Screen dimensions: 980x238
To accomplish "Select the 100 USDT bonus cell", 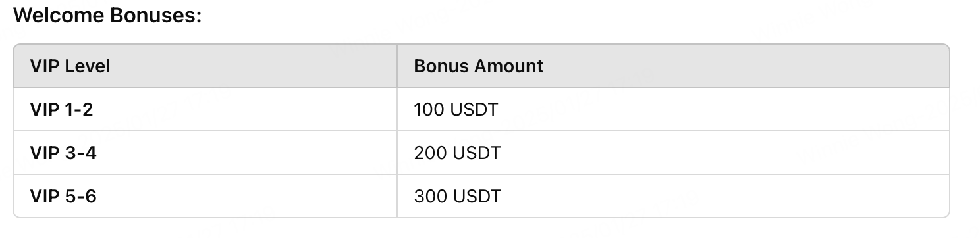I will (673, 109).
